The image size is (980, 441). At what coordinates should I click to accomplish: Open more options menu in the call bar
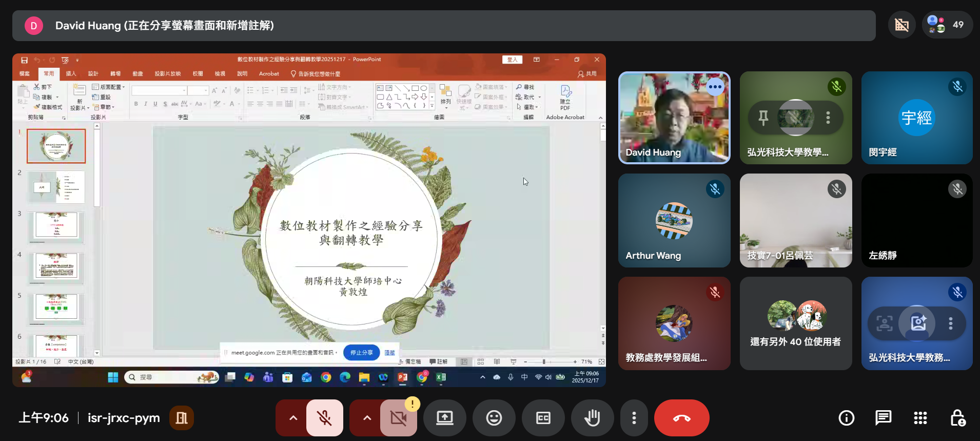click(x=634, y=418)
